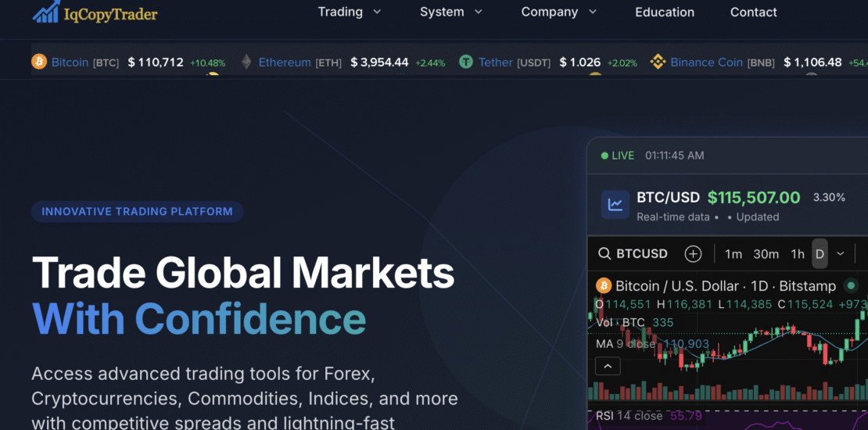Click the Real-time data status text
The width and height of the screenshot is (868, 430).
673,217
